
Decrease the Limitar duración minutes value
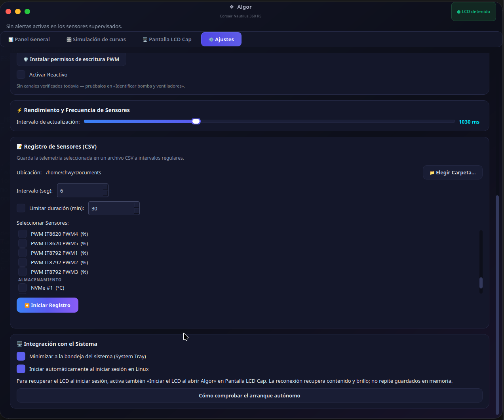tap(136, 212)
